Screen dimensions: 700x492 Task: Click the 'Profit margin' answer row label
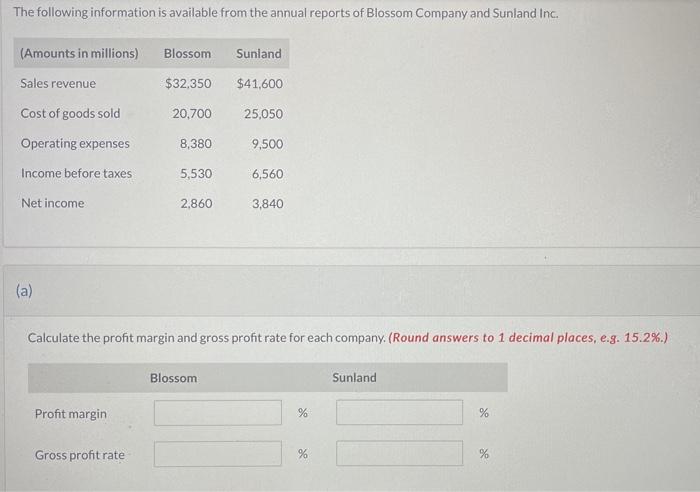[70, 414]
